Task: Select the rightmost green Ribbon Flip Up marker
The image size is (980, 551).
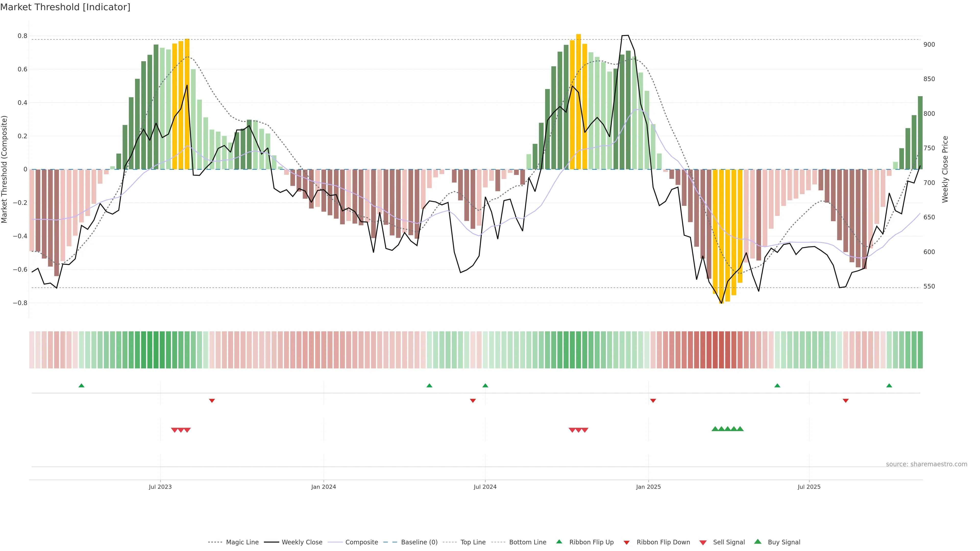Action: pos(889,386)
